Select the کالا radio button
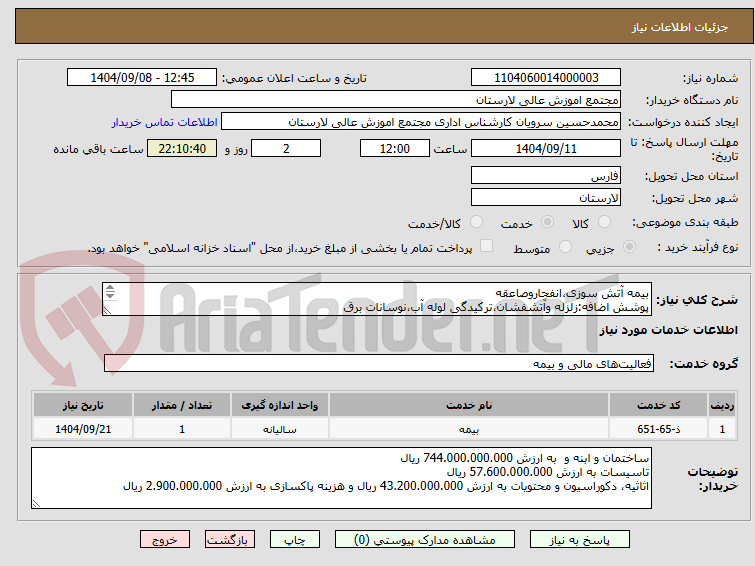This screenshot has width=755, height=566. click(604, 222)
